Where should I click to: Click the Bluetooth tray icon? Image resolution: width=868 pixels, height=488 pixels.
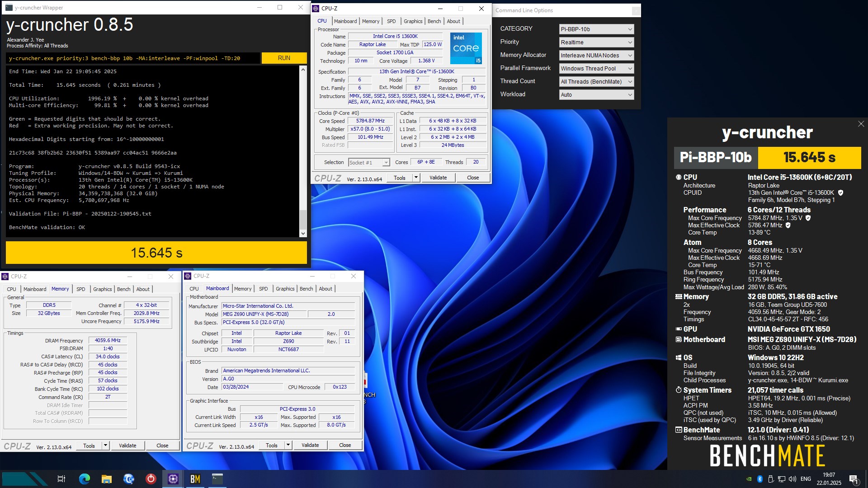tap(759, 479)
